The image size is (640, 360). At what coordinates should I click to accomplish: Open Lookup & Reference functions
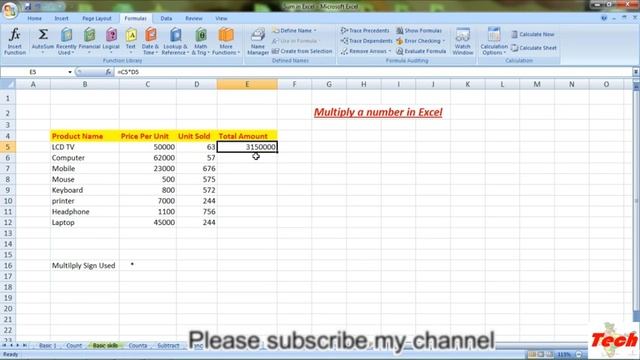click(175, 41)
